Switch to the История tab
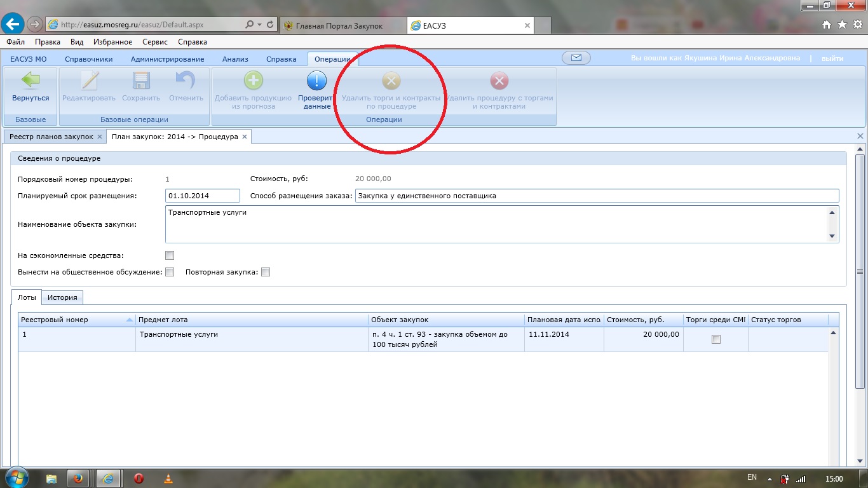868x488 pixels. [x=62, y=297]
